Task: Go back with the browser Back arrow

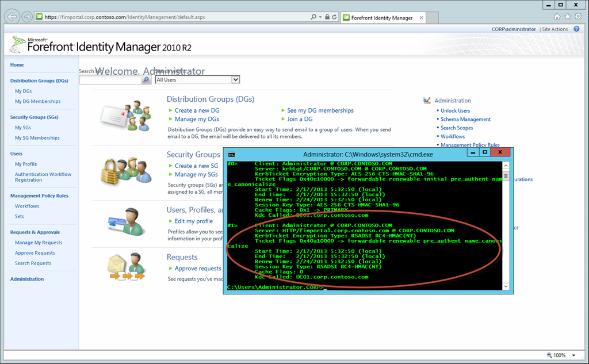Action: coord(12,17)
